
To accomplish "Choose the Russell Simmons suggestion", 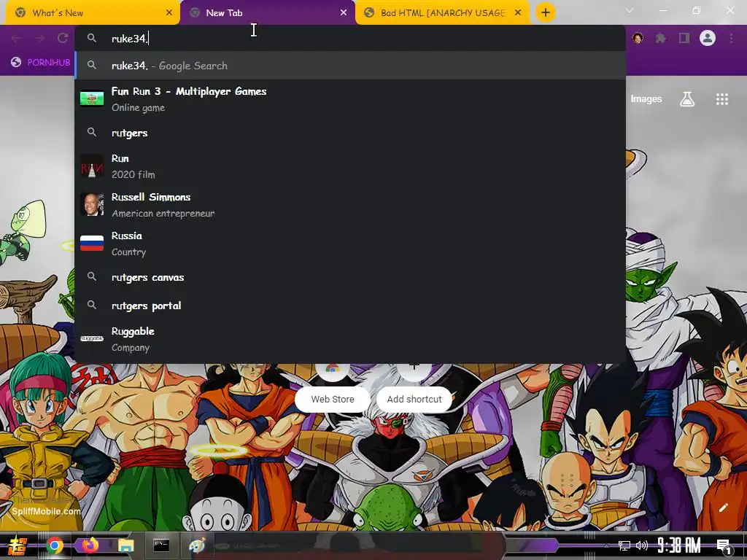I will [x=350, y=205].
